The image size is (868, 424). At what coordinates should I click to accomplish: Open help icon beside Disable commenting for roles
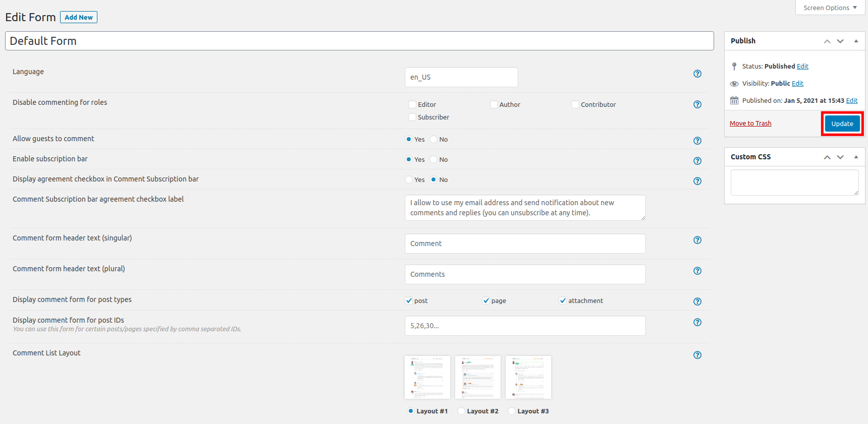click(x=697, y=104)
